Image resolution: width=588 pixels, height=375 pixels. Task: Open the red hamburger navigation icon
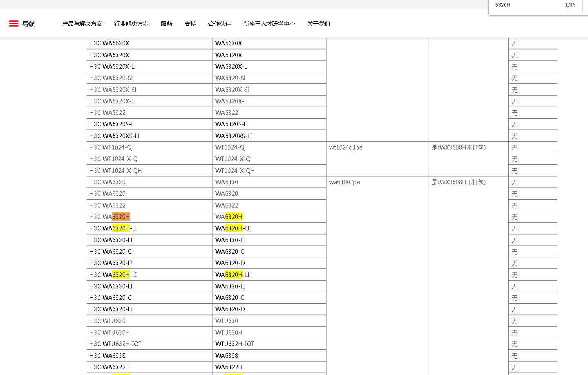pos(14,24)
